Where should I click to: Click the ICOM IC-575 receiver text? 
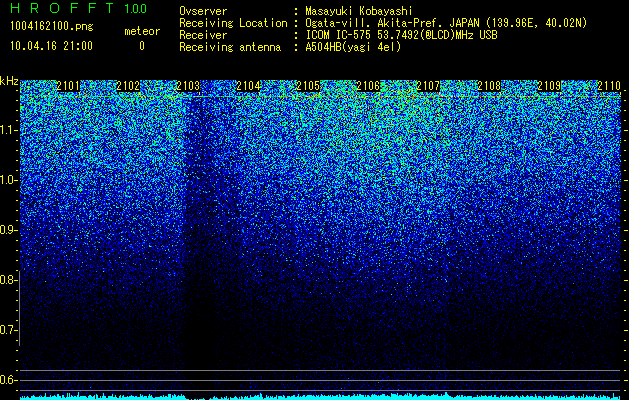[x=402, y=35]
